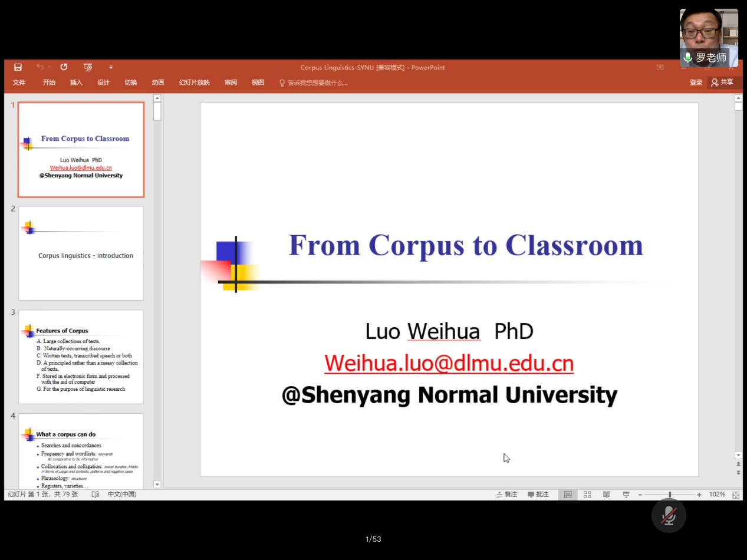Viewport: 747px width, 560px height.
Task: Click Fit slide to window icon
Action: point(736,495)
